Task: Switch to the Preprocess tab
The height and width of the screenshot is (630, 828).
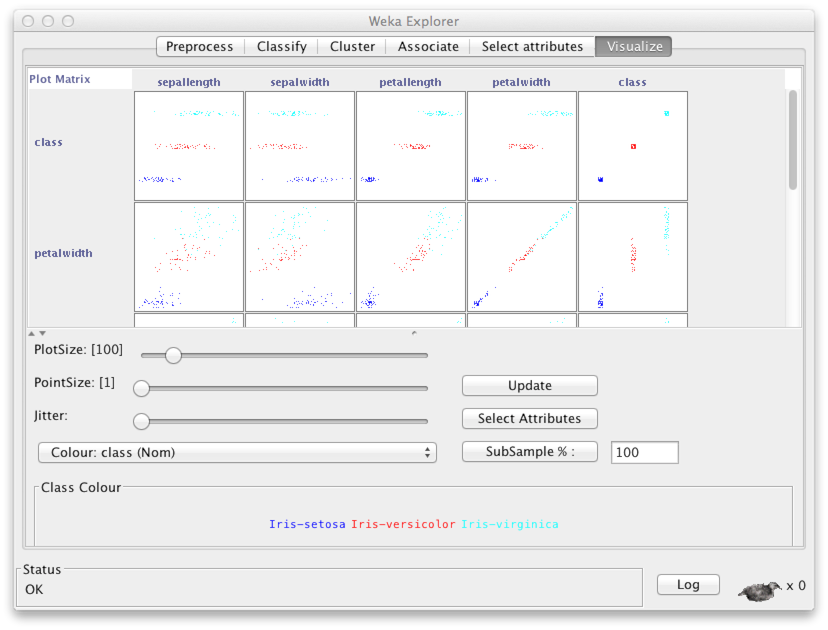Action: click(200, 46)
